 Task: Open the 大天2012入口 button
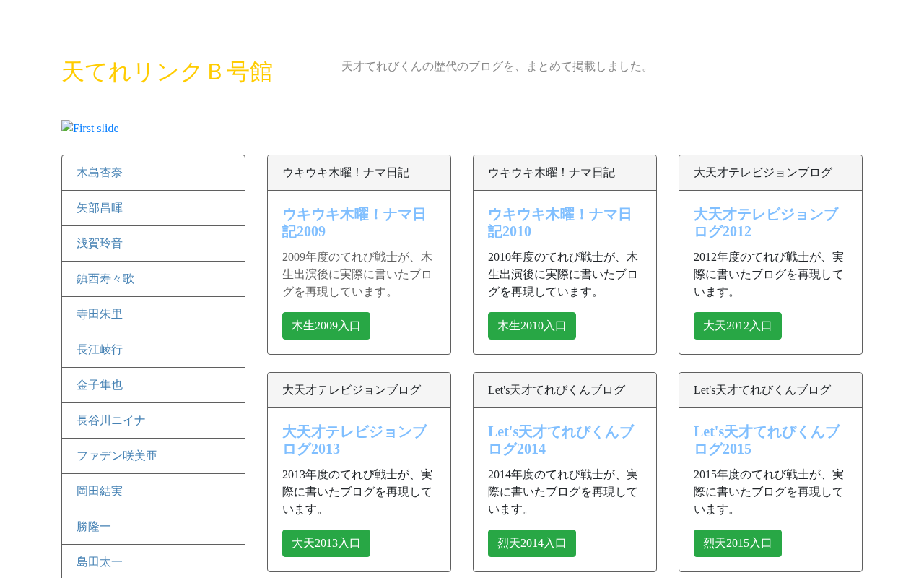click(738, 326)
